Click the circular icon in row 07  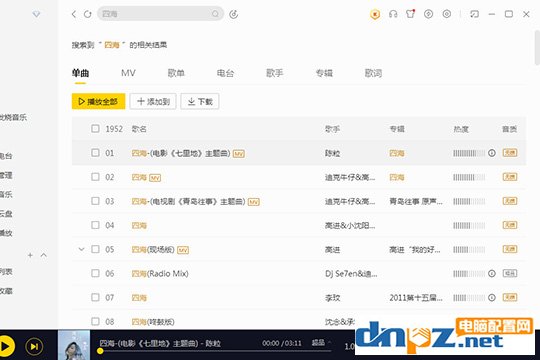tap(492, 297)
